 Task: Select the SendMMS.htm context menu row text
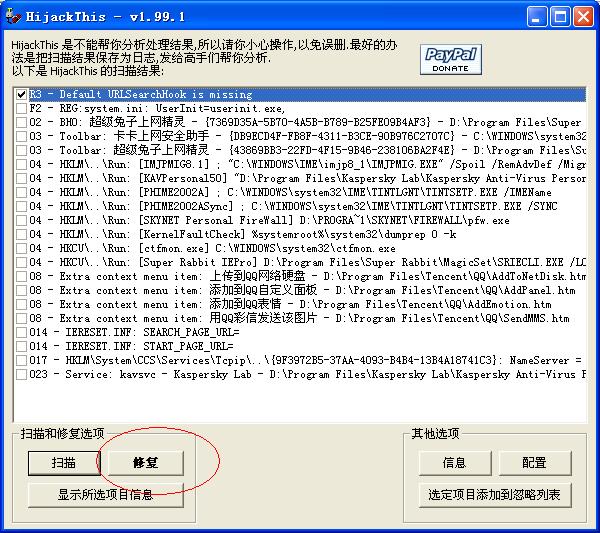pyautogui.click(x=299, y=319)
